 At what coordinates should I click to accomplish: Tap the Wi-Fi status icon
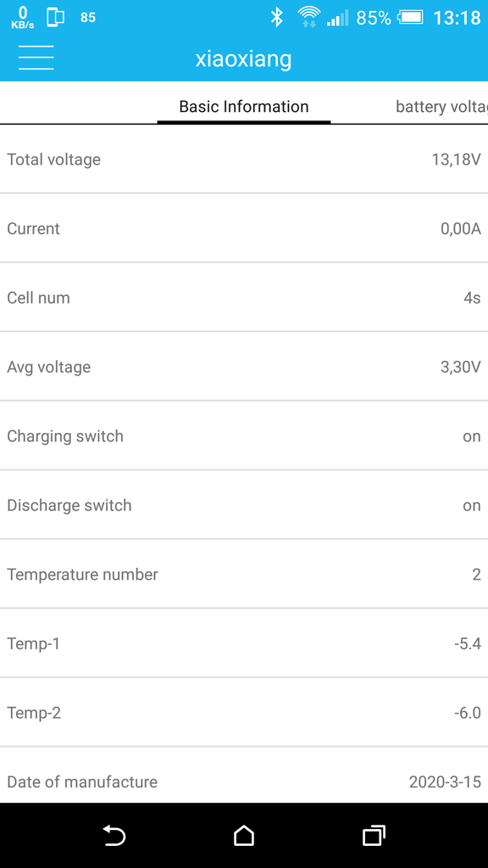(308, 17)
